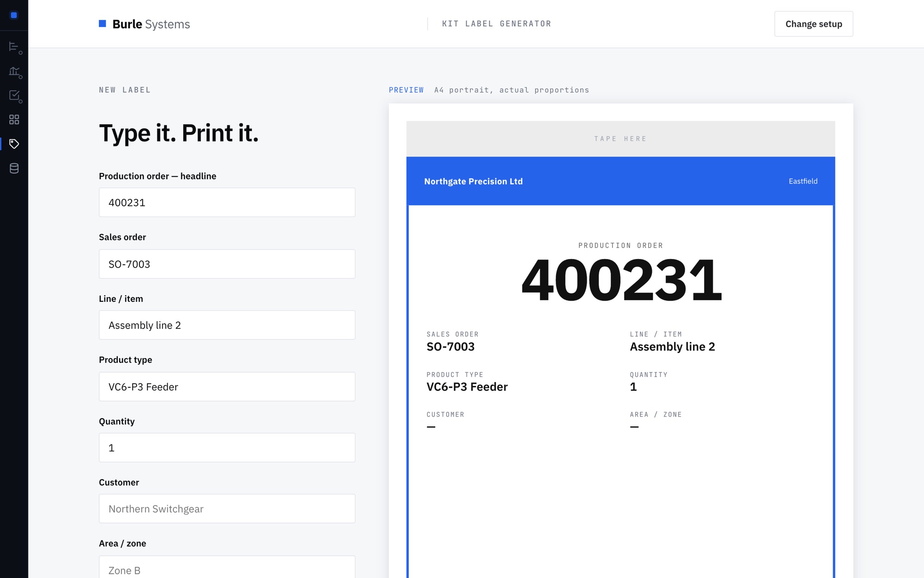The height and width of the screenshot is (578, 924).
Task: Click the AREA / ZONE caption in preview
Action: tap(656, 415)
